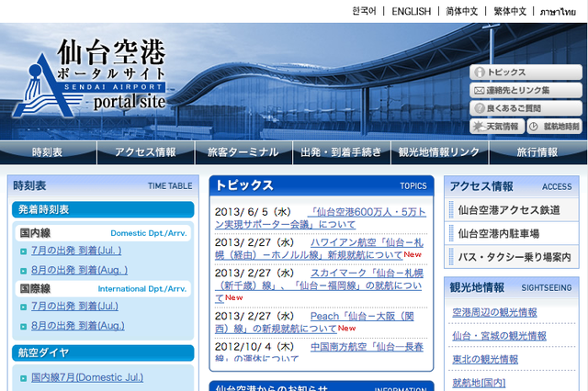Switch language to Thai (ภาษาไทย)
588x391 pixels.
558,12
